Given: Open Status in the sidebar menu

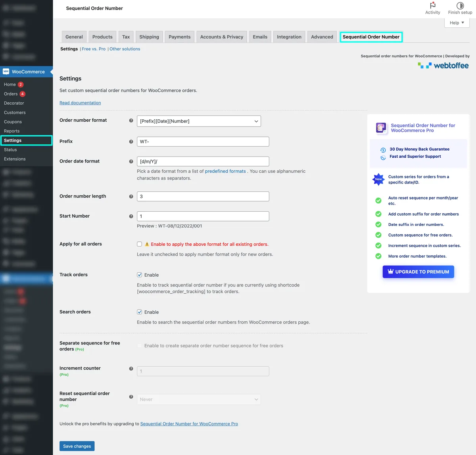Looking at the screenshot, I should (10, 150).
